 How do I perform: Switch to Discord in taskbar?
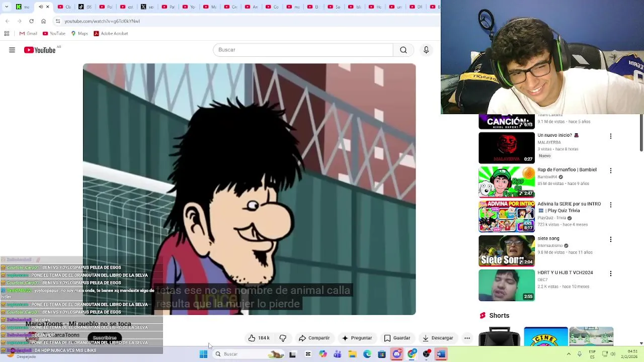coord(397,354)
